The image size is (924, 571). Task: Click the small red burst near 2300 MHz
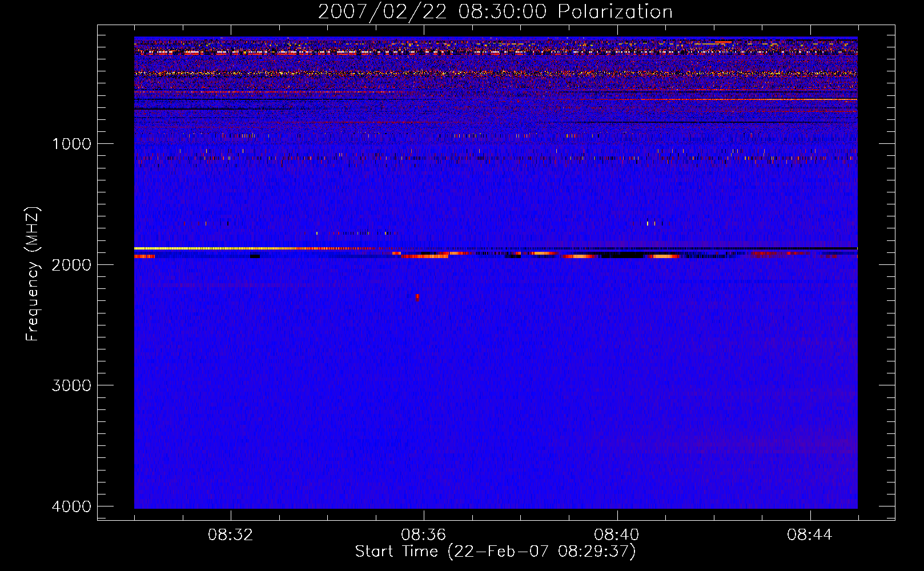coord(417,297)
